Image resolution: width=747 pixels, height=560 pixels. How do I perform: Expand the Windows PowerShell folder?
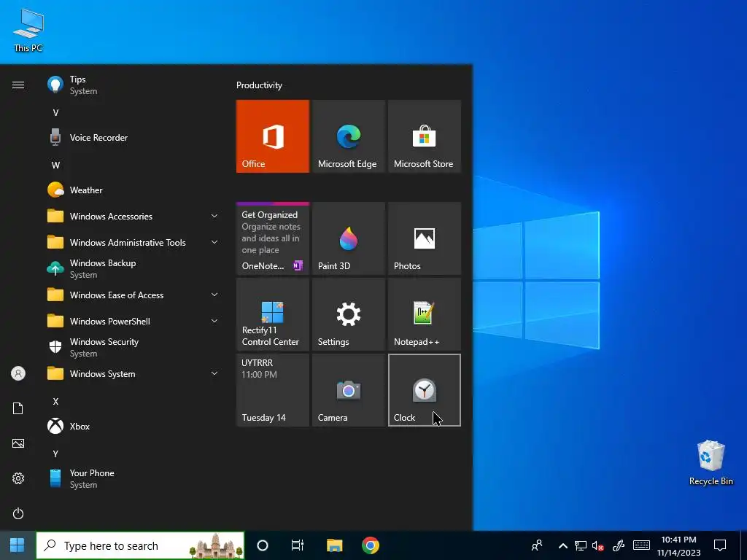point(133,322)
